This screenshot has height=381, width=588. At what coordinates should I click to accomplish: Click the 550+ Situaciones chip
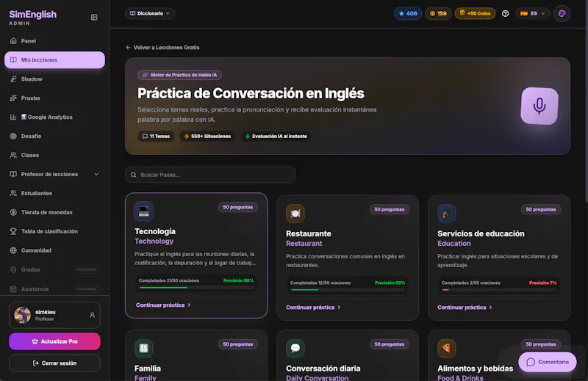point(207,137)
